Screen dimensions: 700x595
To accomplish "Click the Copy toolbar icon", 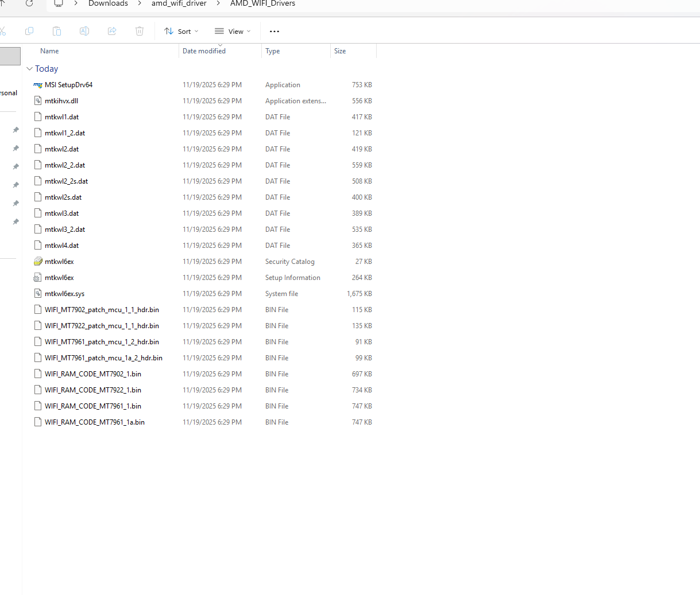I will pos(29,31).
